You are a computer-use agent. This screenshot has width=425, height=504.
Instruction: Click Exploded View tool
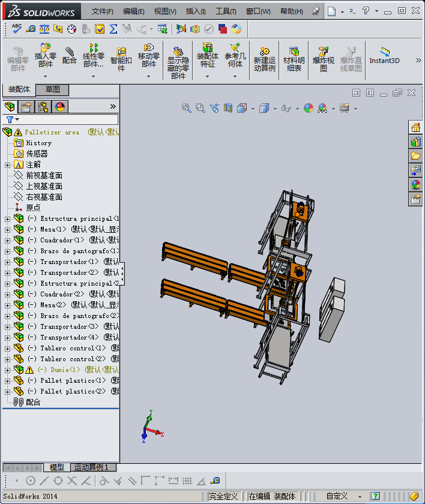click(324, 59)
